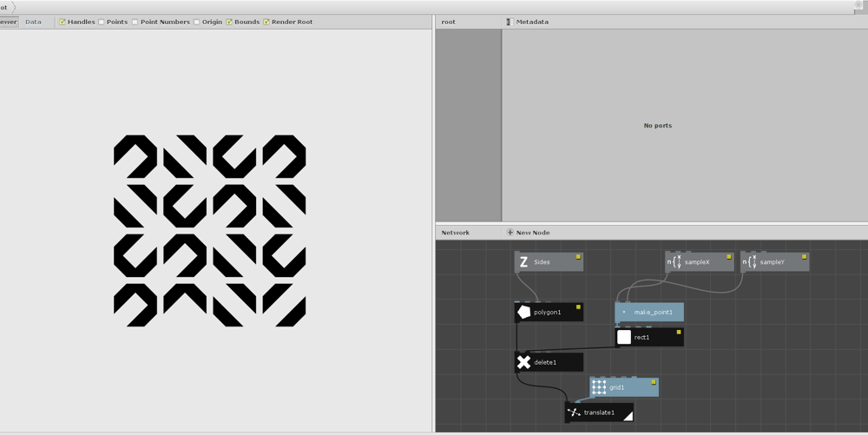Viewport: 868px width, 435px height.
Task: Click the Network pane title
Action: [455, 233]
